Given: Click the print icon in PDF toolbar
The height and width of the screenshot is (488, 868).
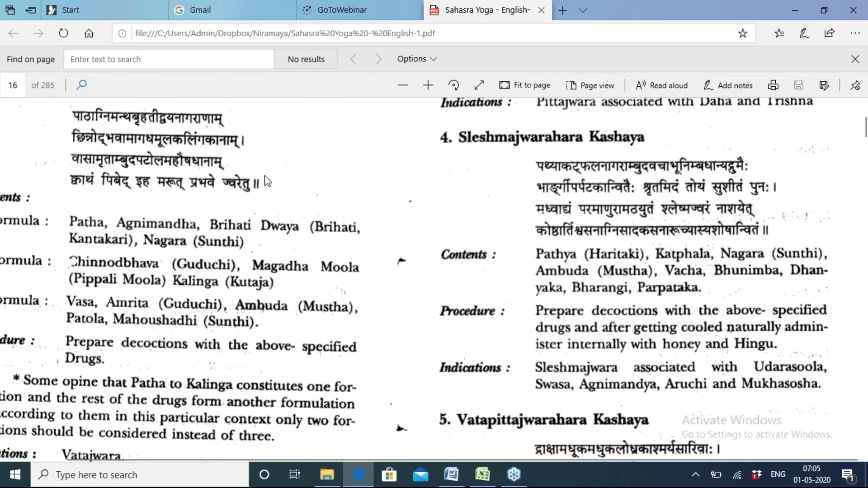Looking at the screenshot, I should click(x=773, y=85).
